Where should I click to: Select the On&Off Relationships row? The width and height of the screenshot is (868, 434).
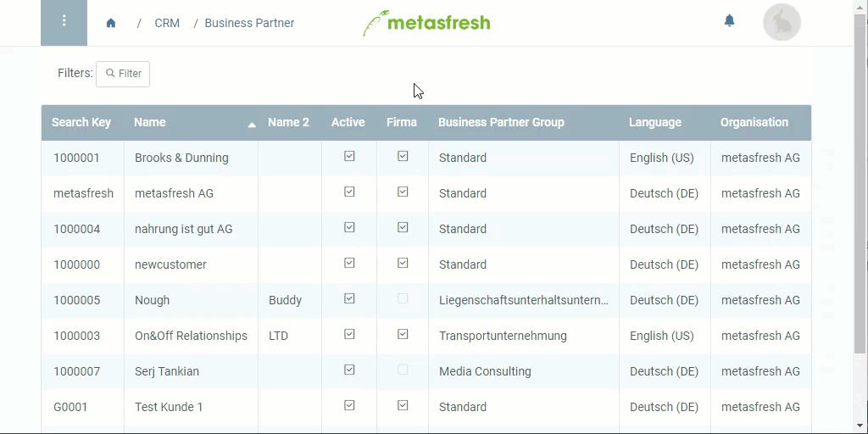click(426, 336)
